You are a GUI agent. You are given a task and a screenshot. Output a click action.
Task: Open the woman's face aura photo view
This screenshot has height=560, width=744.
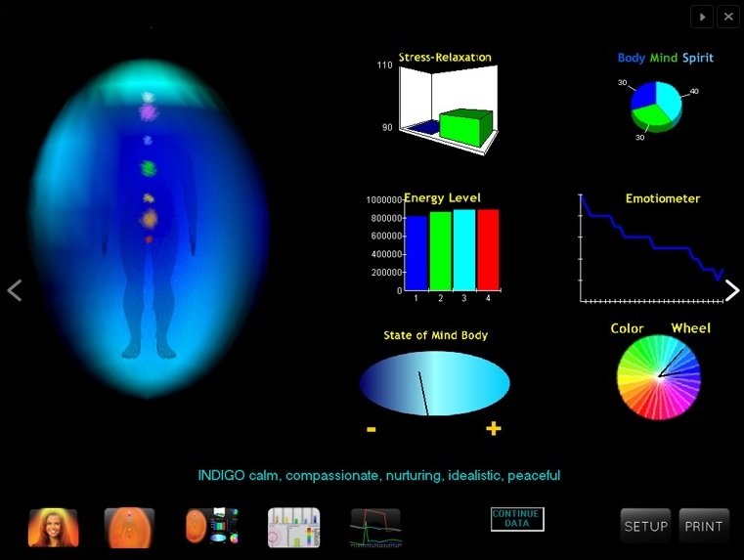[53, 528]
